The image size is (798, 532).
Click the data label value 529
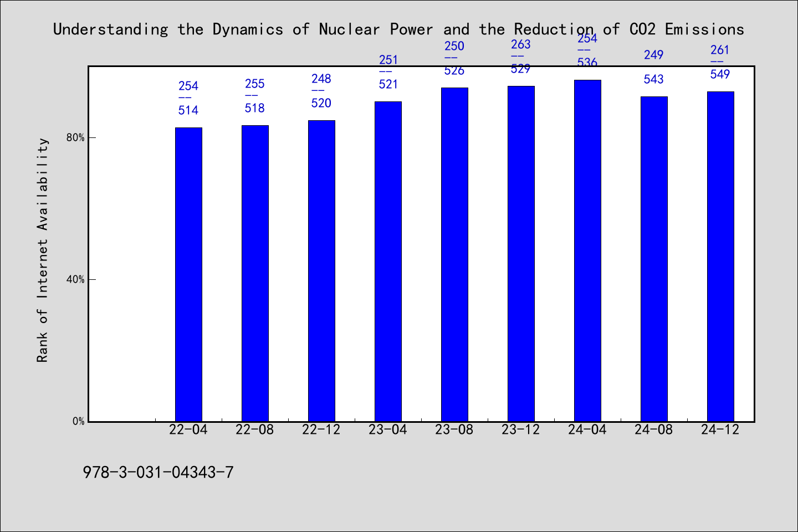521,69
